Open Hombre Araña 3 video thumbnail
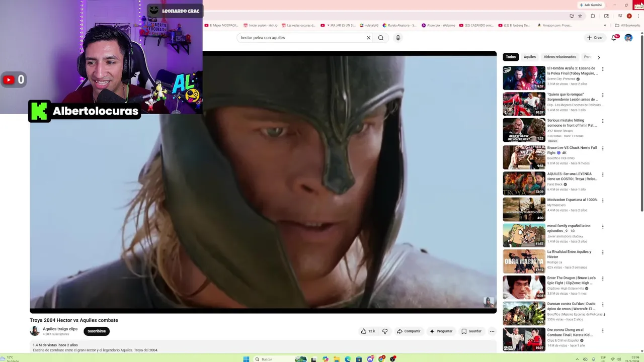Image resolution: width=644 pixels, height=362 pixels. point(524,78)
